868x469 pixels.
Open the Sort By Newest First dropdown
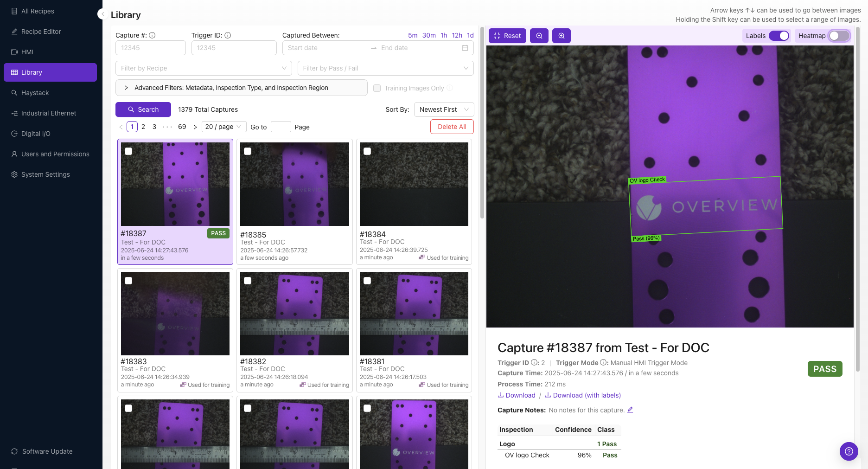(444, 109)
